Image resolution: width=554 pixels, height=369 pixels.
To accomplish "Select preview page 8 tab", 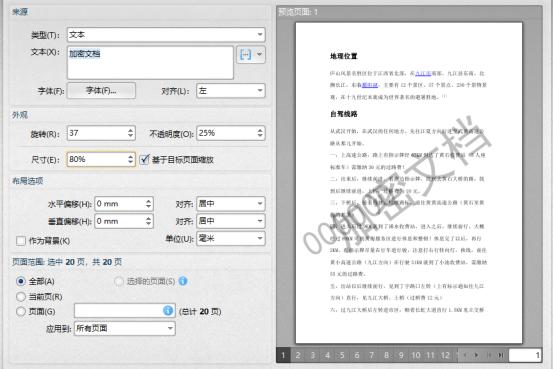I will click(x=387, y=355).
